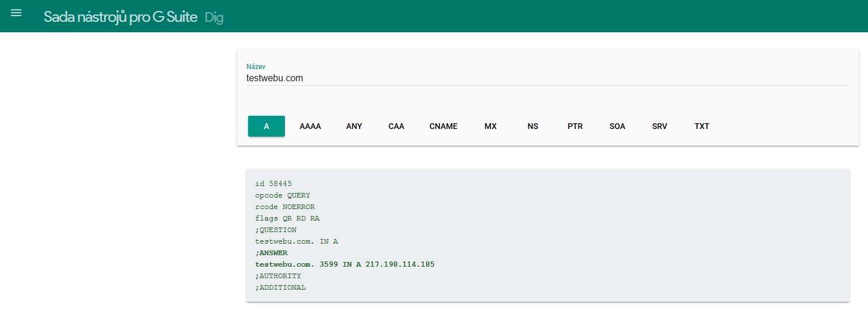Click the Dig label in the header
868x311 pixels.
pyautogui.click(x=214, y=17)
